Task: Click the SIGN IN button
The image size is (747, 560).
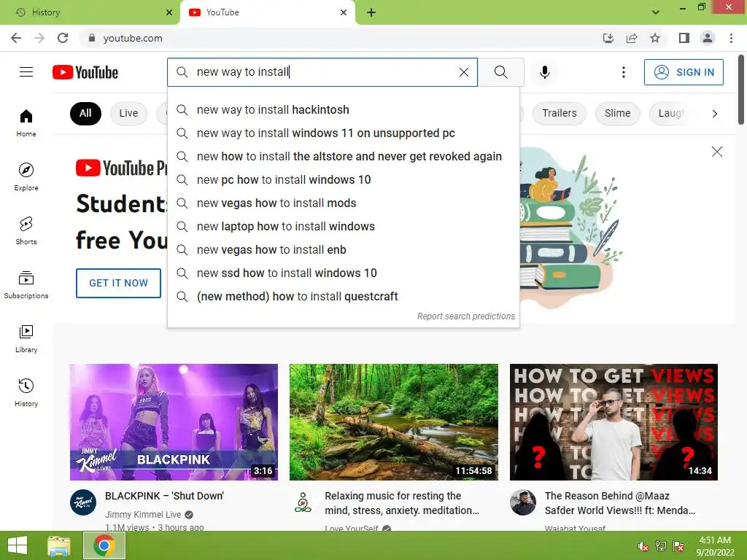Action: pyautogui.click(x=683, y=72)
